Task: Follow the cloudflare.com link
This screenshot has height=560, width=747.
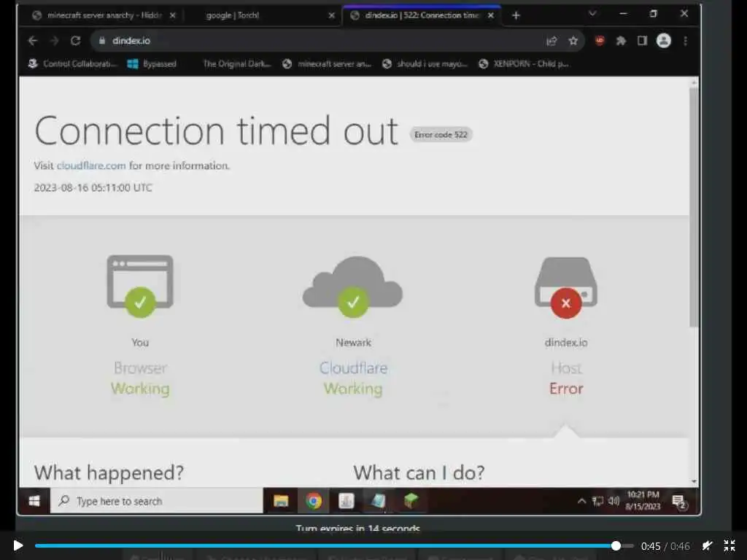Action: click(x=91, y=166)
